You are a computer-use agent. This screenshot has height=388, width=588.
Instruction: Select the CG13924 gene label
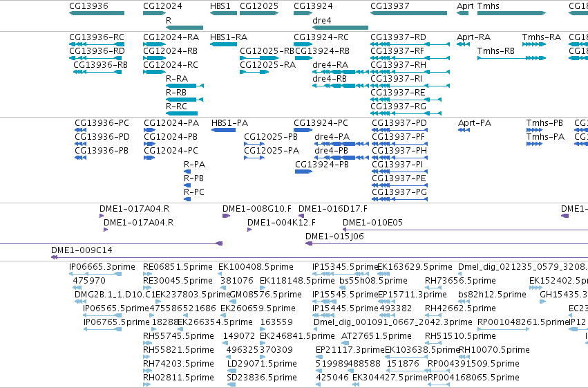[313, 6]
